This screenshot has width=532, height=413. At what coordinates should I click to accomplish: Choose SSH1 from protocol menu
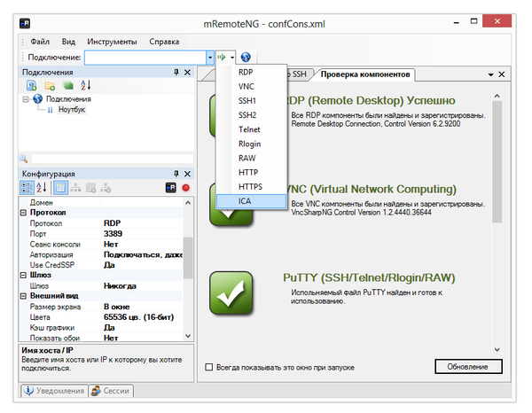click(x=252, y=101)
